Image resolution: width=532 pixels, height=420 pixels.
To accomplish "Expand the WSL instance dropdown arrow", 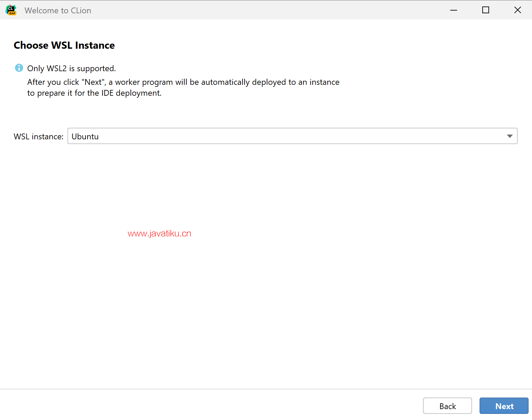I will (510, 136).
